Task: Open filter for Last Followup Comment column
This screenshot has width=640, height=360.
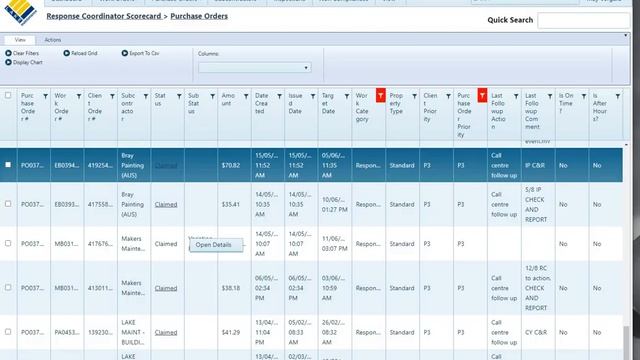Action: (550, 96)
